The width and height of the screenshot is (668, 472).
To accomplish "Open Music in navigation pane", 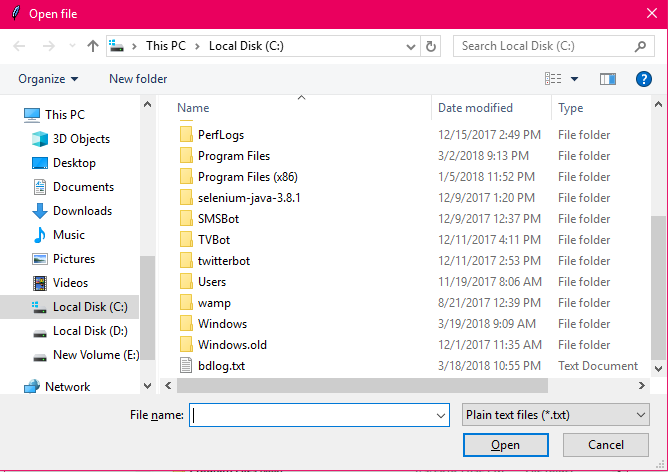I will (x=69, y=235).
